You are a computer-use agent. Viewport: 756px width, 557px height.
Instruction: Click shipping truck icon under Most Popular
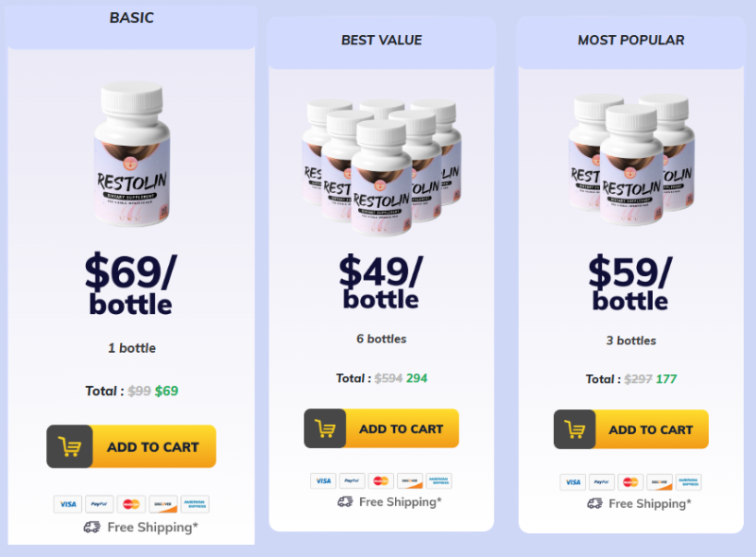pos(594,504)
